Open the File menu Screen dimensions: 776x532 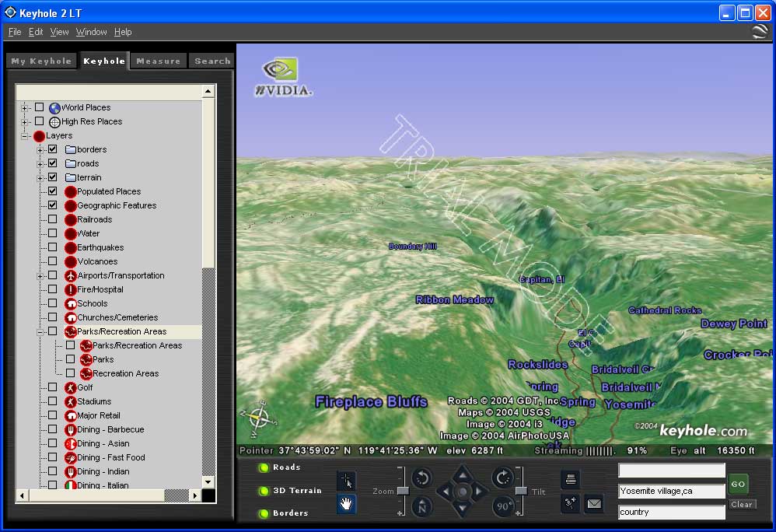(x=15, y=32)
